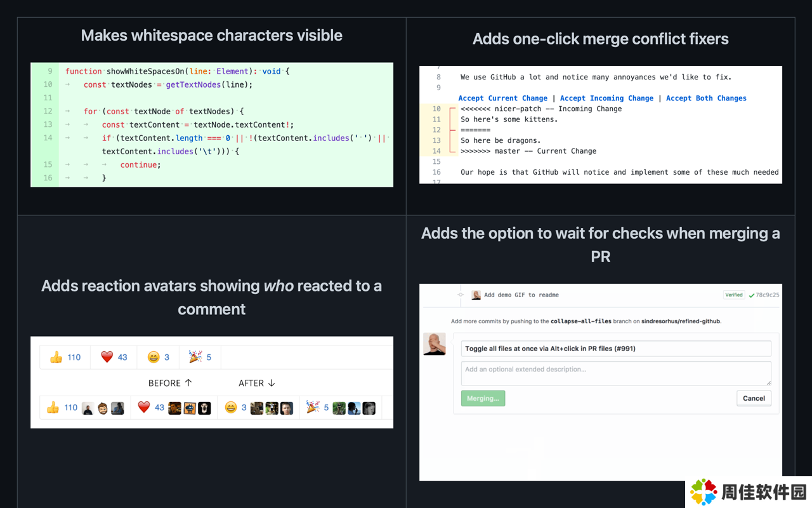Viewport: 812px width, 508px height.
Task: Click the Verified badge on the commit
Action: [x=733, y=295]
